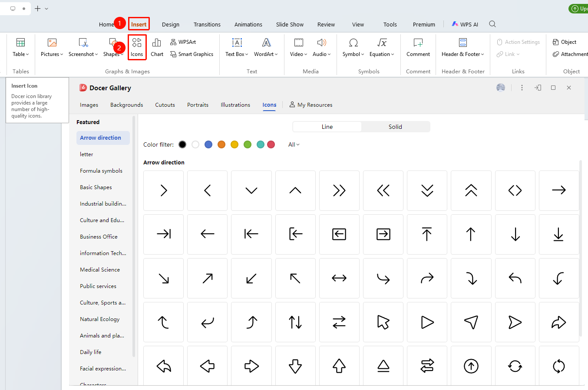Switch icon style to Solid

(x=395, y=127)
